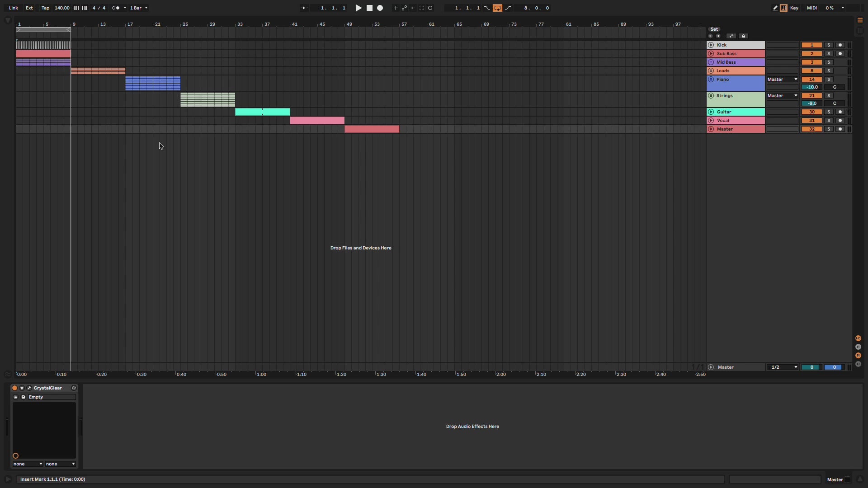Screen dimensions: 868x488
Task: Click the Ext sync button
Action: 29,8
